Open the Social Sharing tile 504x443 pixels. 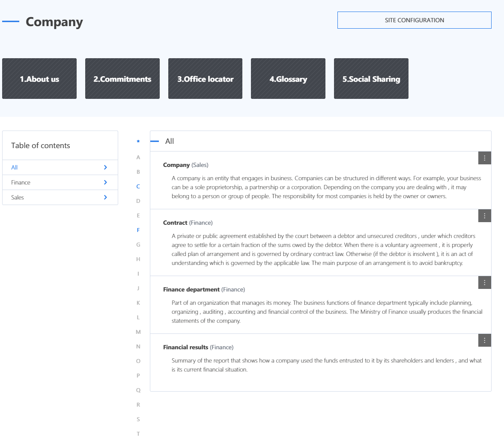(x=371, y=78)
